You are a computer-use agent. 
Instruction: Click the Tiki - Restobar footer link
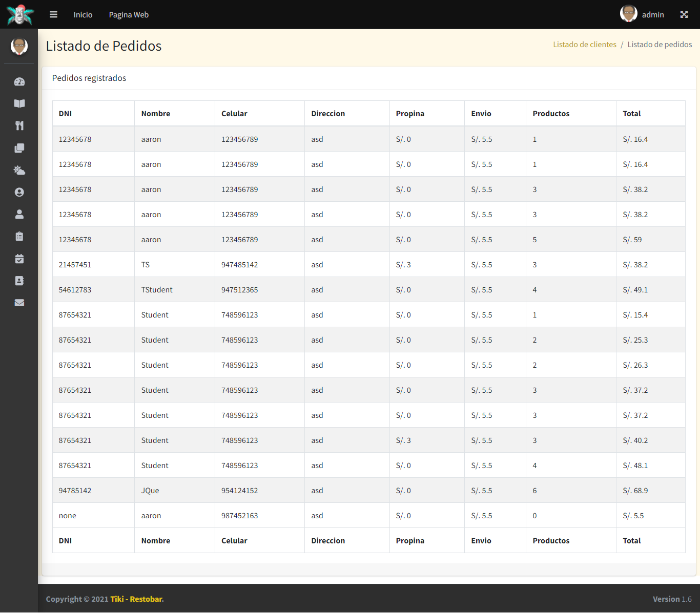pyautogui.click(x=136, y=599)
